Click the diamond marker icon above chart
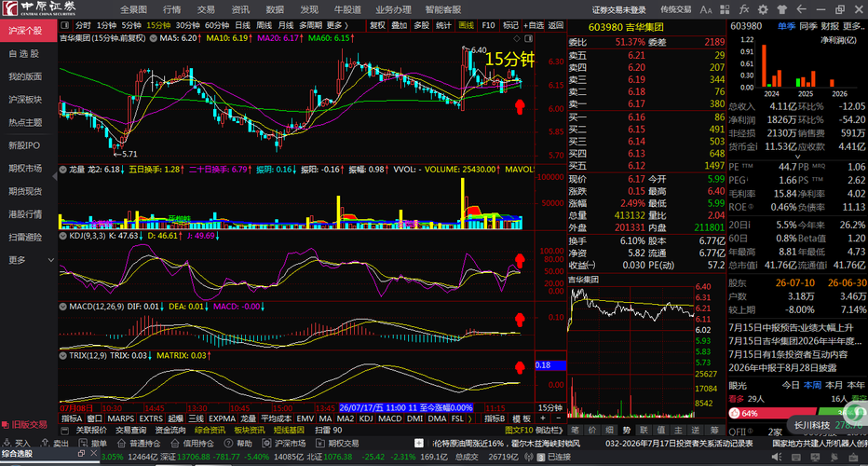This screenshot has height=466, width=868. (x=517, y=38)
